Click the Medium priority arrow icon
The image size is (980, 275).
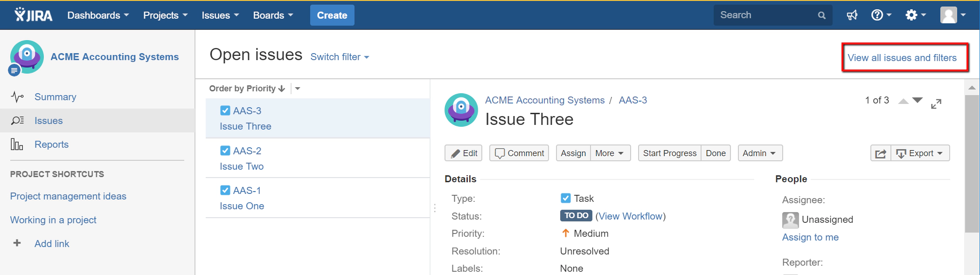point(565,233)
